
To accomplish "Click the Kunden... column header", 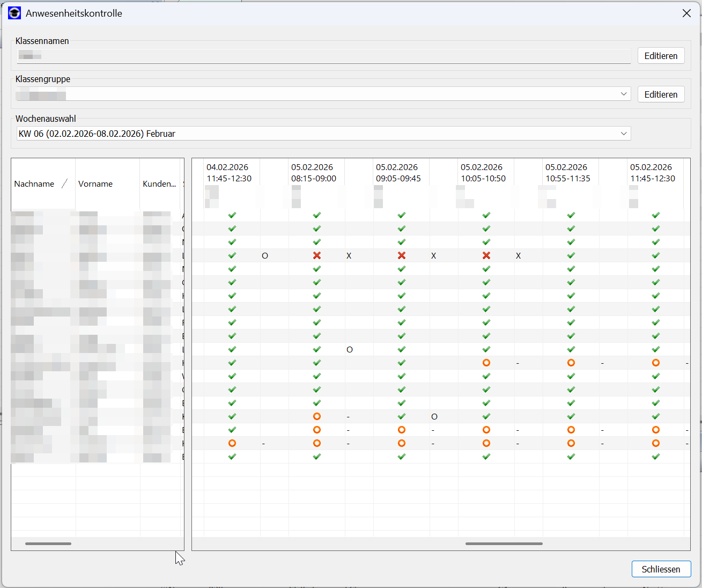I will coord(159,184).
